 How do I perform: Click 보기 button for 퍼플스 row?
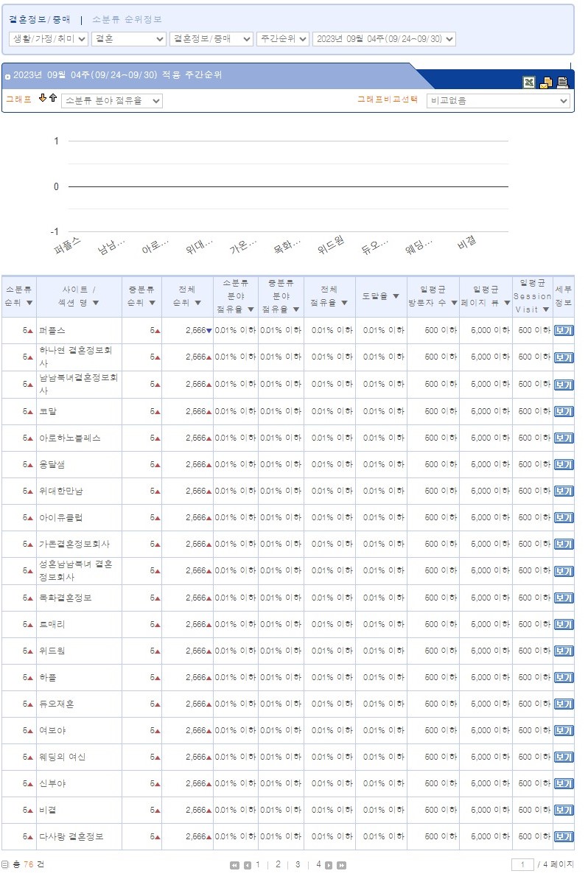click(x=564, y=331)
